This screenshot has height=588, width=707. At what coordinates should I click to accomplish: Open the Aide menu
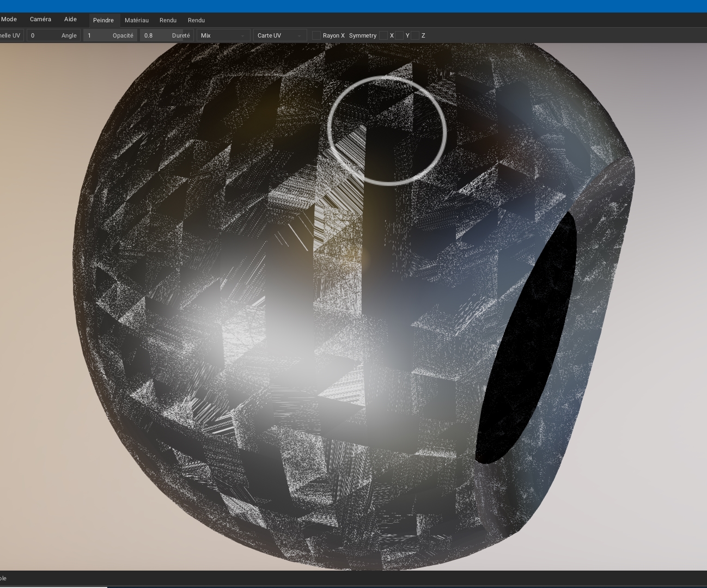point(70,19)
